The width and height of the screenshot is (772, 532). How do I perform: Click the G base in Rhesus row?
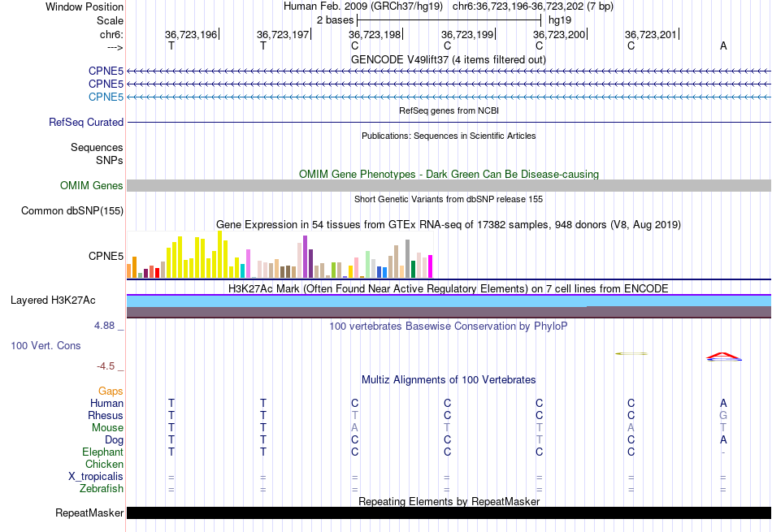(x=722, y=415)
